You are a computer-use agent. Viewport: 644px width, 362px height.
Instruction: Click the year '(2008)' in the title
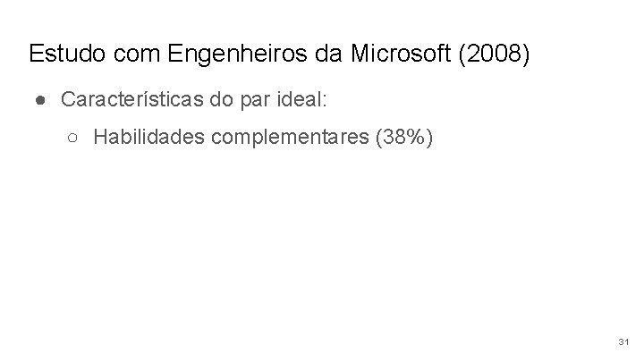(x=494, y=54)
